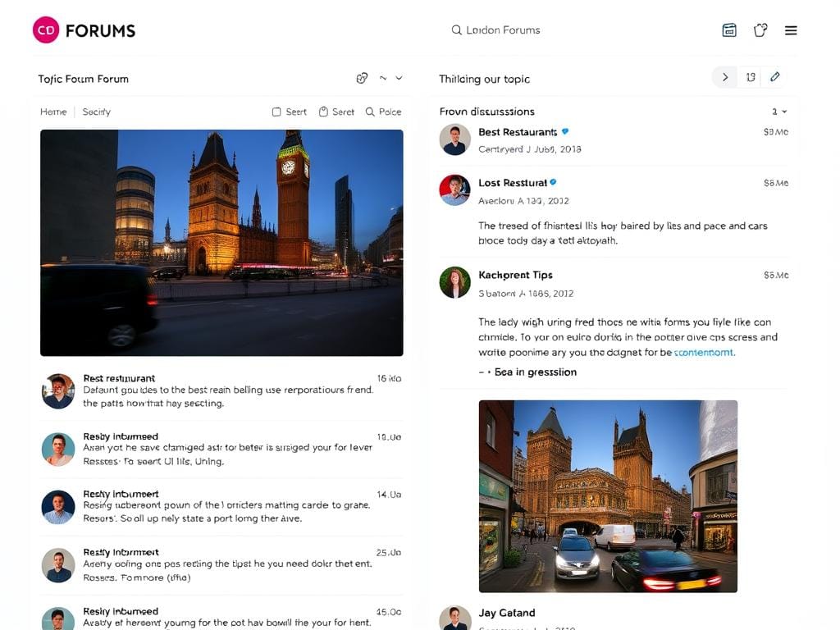Switch to the Society tab
The width and height of the screenshot is (840, 630).
tap(96, 112)
